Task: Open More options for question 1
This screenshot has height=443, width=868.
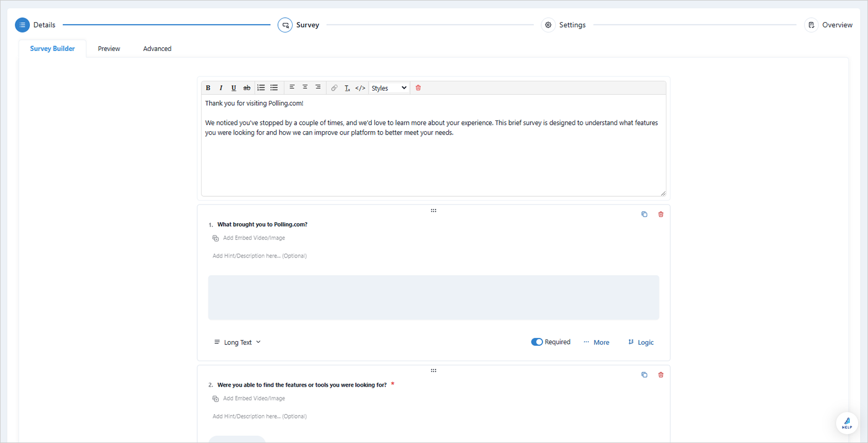Action: (597, 342)
